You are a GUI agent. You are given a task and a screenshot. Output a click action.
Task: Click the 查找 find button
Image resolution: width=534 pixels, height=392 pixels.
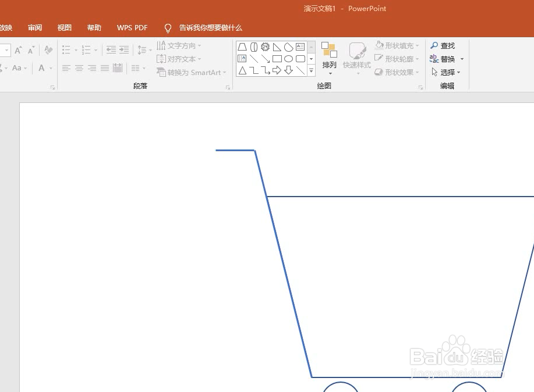coord(443,45)
